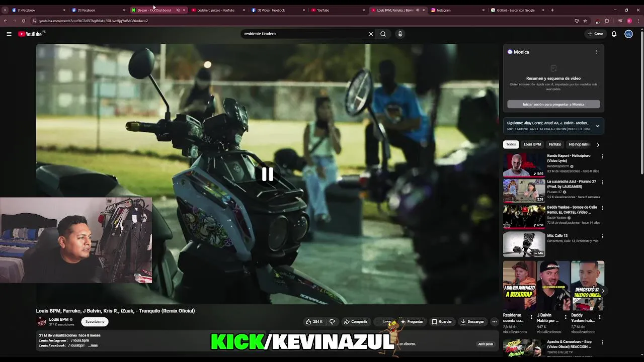This screenshot has width=644, height=362.
Task: Open YouTube notifications bell
Action: (x=614, y=34)
